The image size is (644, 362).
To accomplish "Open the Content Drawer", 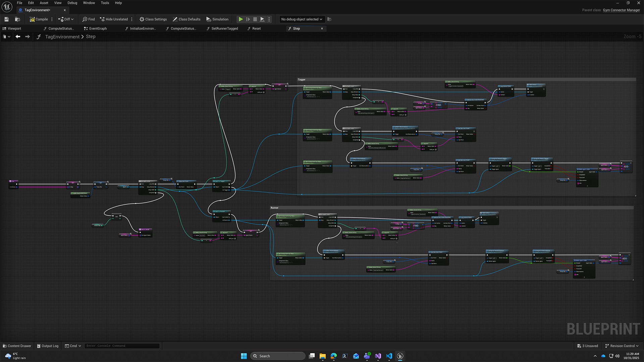I will (16, 346).
